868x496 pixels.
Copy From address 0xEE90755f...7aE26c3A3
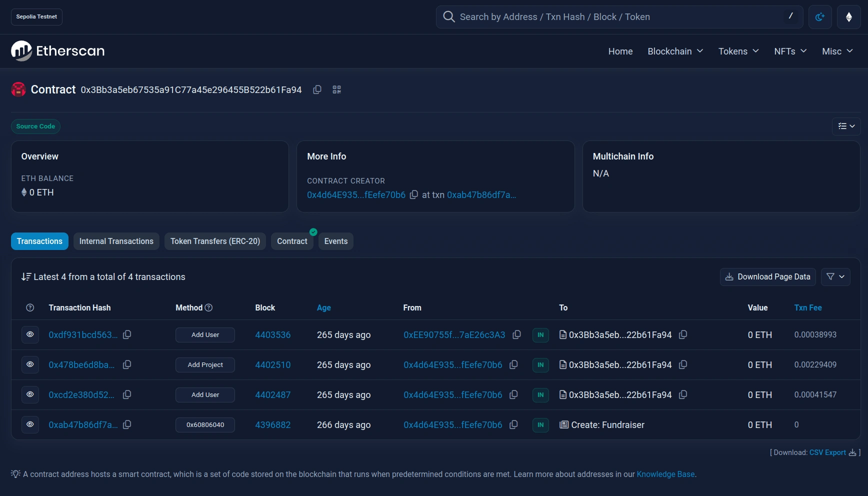pyautogui.click(x=517, y=335)
